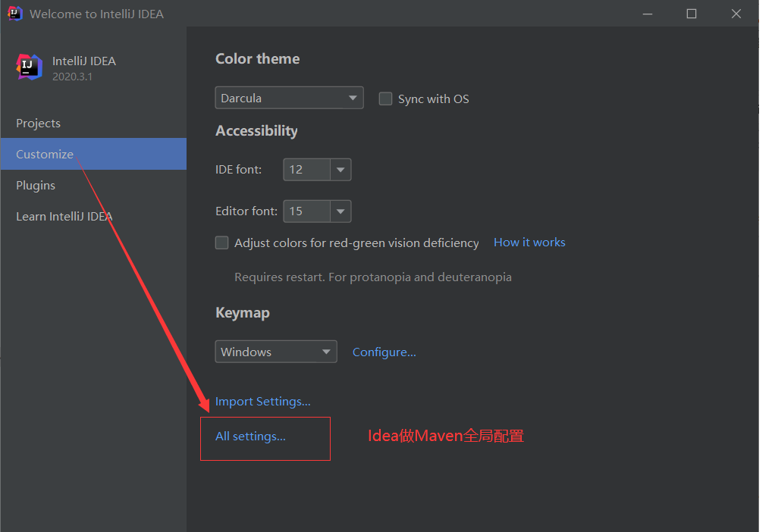The width and height of the screenshot is (775, 532).
Task: Open the Darcula color theme dropdown
Action: pos(289,98)
